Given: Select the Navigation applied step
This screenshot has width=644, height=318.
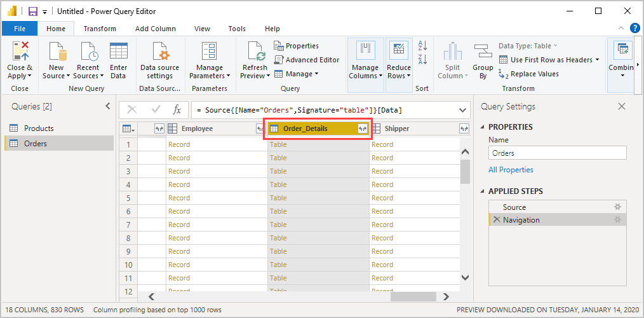Looking at the screenshot, I should click(557, 219).
